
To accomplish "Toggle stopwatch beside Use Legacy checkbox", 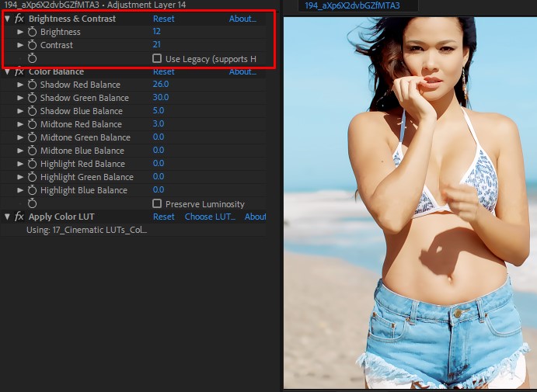I will click(32, 58).
